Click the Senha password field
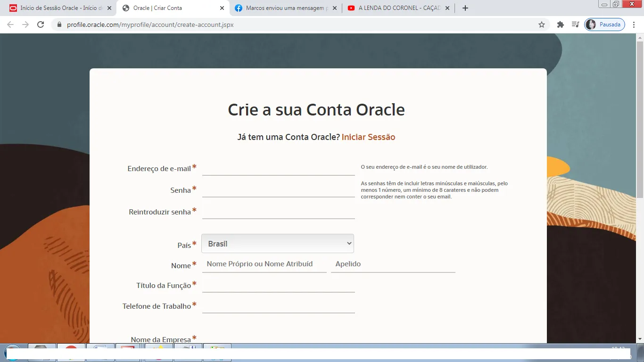Screen dimensions: 644x362 point(278,190)
